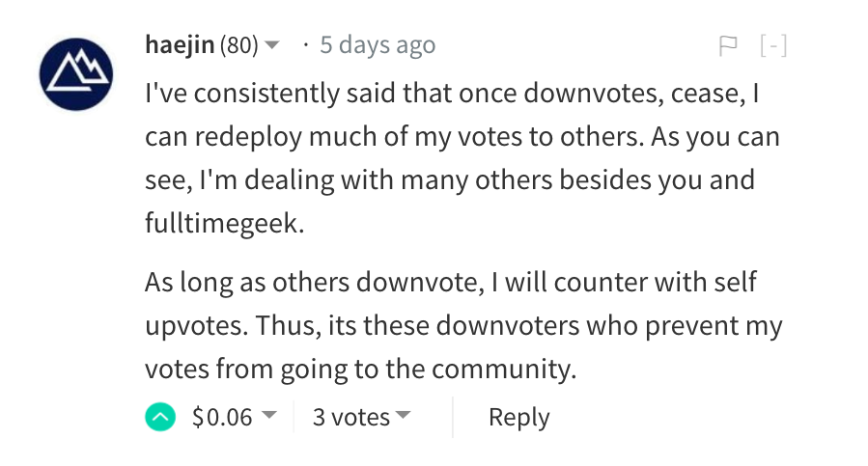Image resolution: width=868 pixels, height=466 pixels.
Task: Click the text "votes from going to the community"
Action: point(360,369)
